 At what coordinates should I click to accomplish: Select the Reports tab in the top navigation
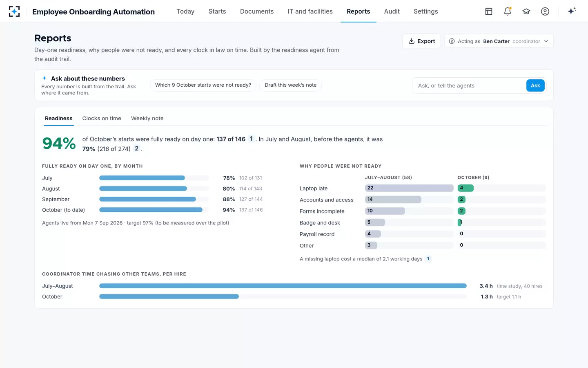pos(359,11)
